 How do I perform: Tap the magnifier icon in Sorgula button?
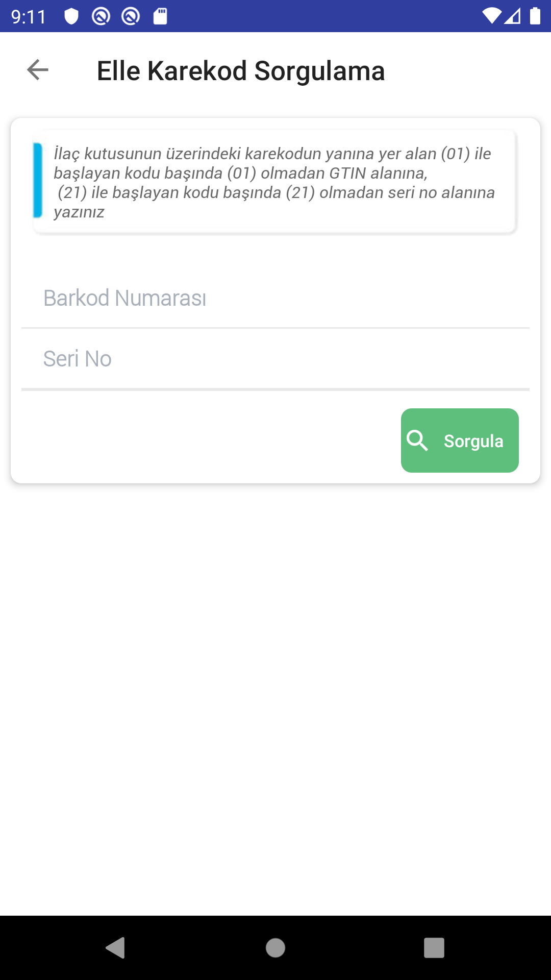tap(417, 440)
